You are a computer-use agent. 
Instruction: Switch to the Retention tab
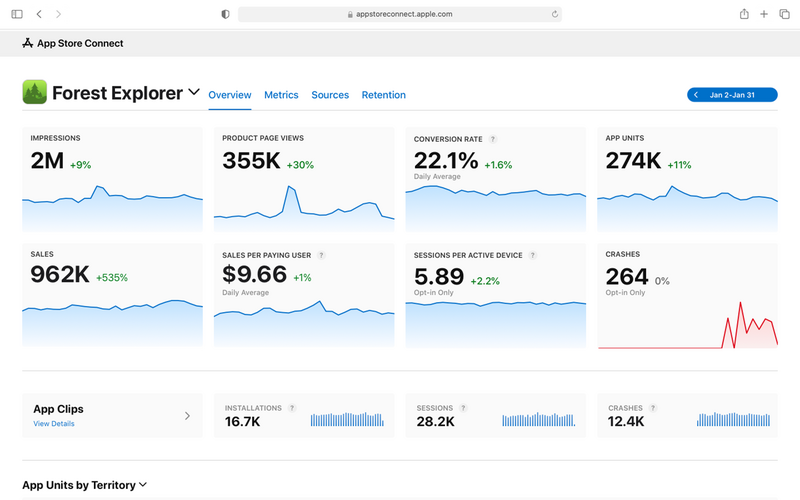[x=384, y=95]
